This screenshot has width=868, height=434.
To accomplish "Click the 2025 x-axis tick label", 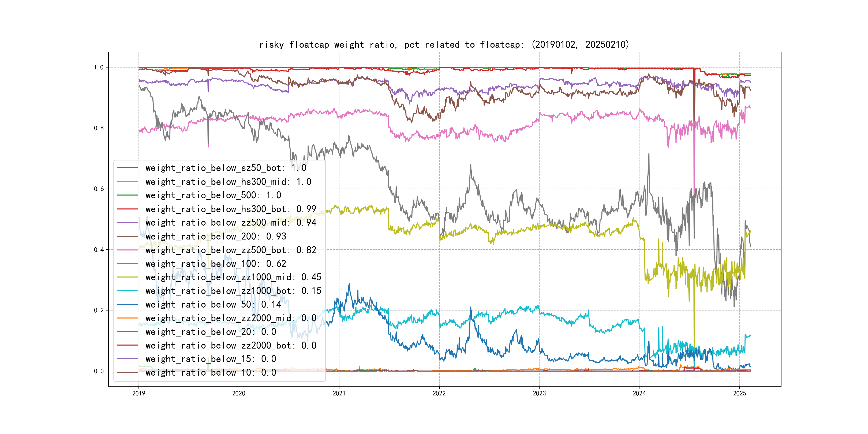I will pos(739,393).
